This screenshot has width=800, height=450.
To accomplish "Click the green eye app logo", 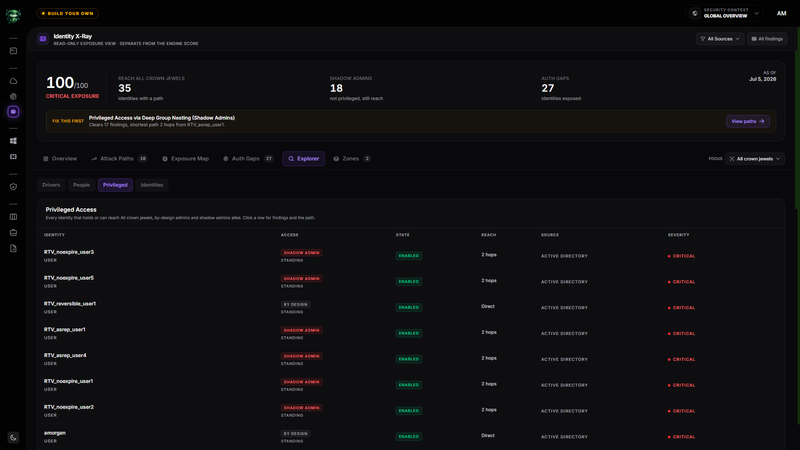I will click(13, 16).
